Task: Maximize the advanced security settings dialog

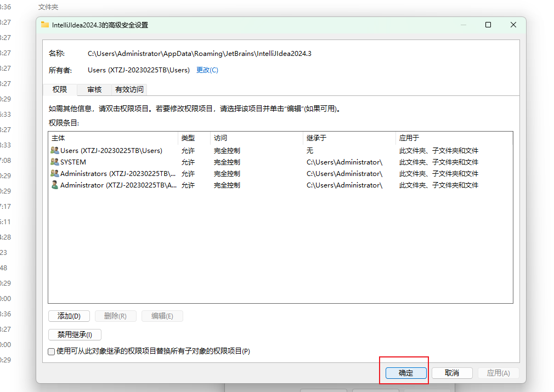Action: [x=488, y=25]
